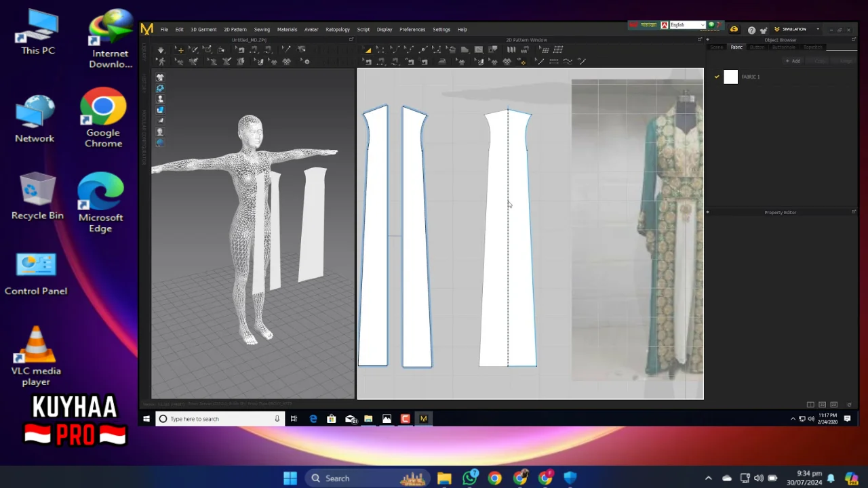This screenshot has height=488, width=868.
Task: Toggle blue fabric texture icon in 3D sidebar
Action: coord(160,110)
